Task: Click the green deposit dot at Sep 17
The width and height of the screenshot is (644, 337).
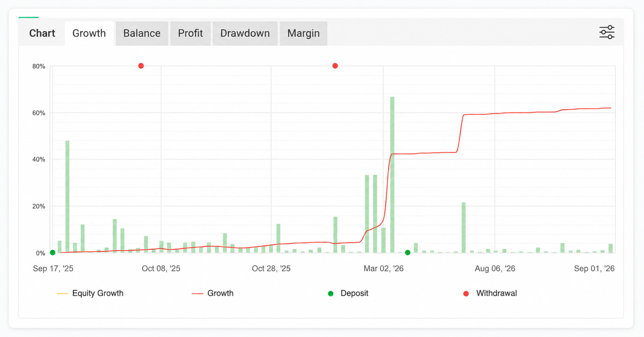Action: (53, 253)
